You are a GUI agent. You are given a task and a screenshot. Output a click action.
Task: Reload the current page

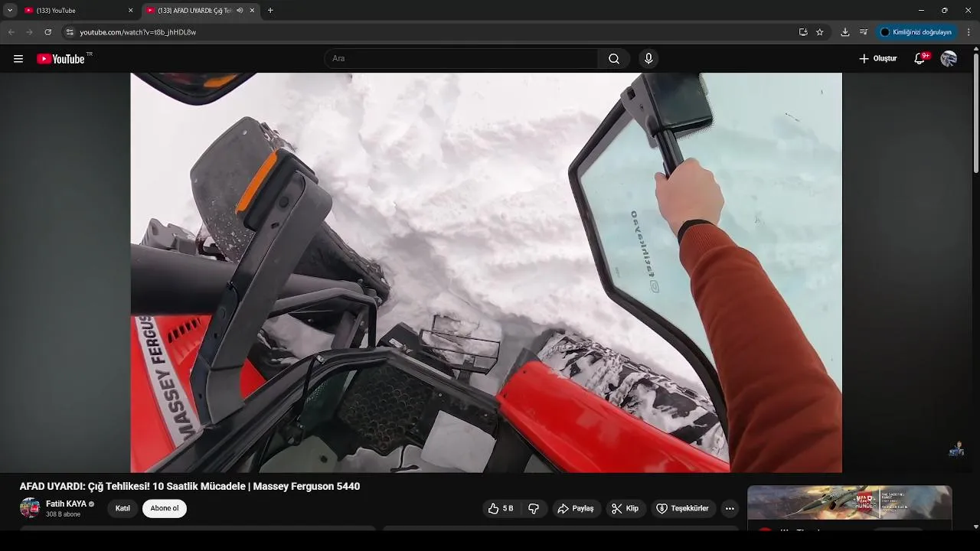[x=48, y=32]
